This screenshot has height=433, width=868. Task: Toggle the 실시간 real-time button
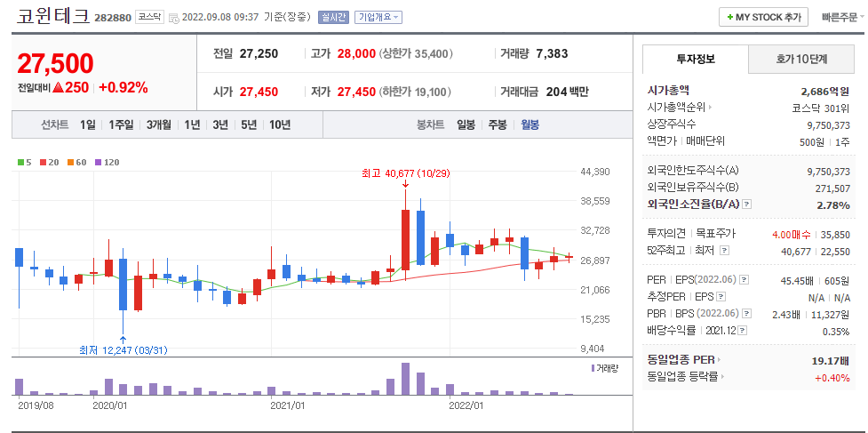coord(333,17)
